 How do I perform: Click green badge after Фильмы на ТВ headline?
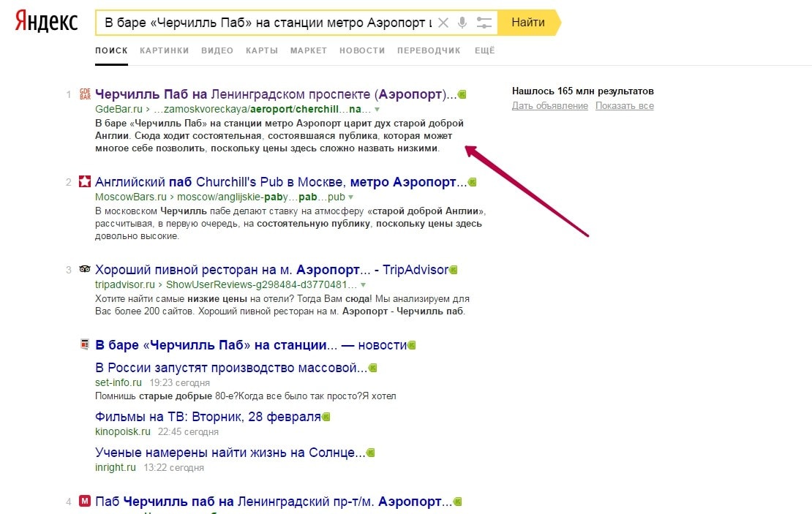coord(326,417)
